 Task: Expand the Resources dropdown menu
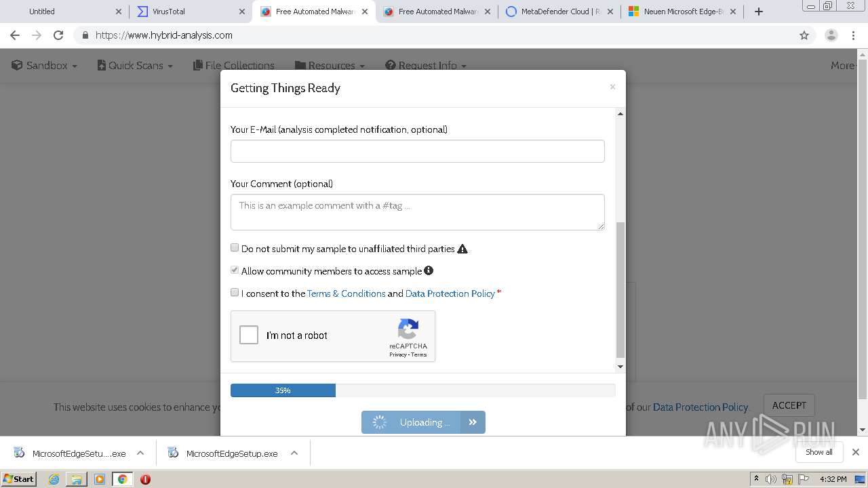[x=330, y=66]
